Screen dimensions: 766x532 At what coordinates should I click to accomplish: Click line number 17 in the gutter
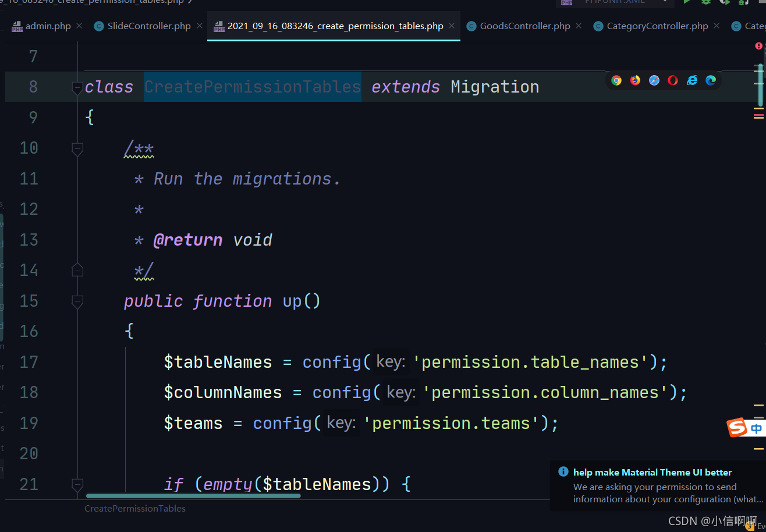tap(29, 362)
